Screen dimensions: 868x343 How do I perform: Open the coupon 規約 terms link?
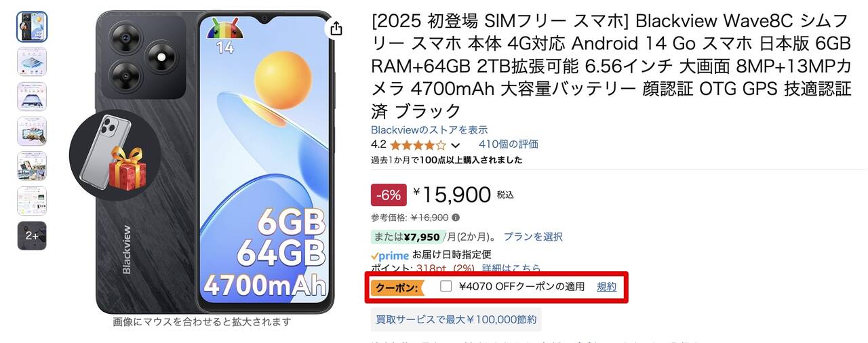tap(606, 286)
